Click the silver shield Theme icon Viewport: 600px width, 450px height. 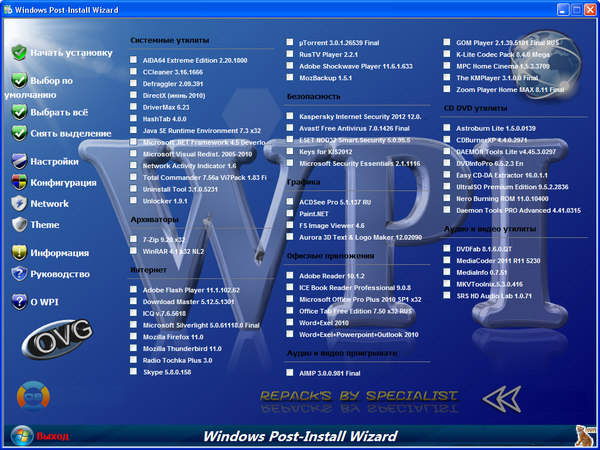click(x=19, y=224)
